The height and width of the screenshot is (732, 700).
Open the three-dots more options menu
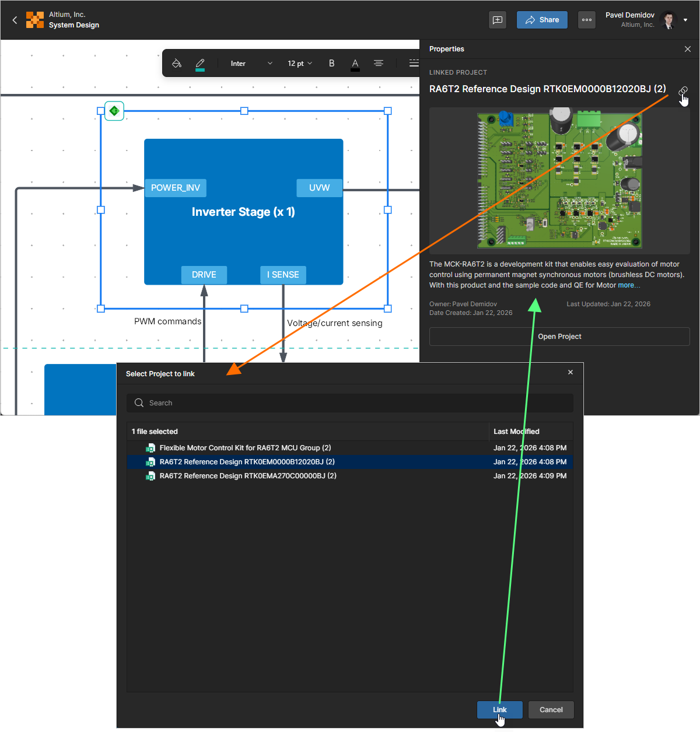point(587,20)
